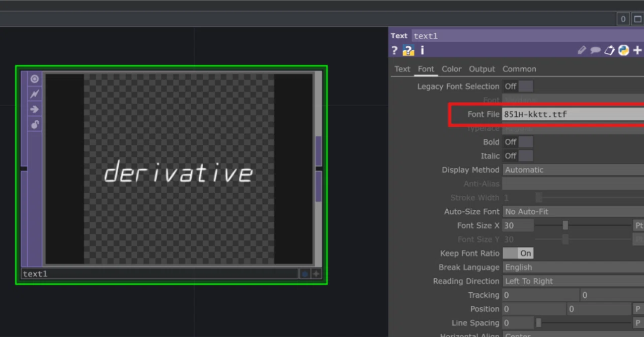644x337 pixels.
Task: Click the Reading Direction label
Action: 466,281
